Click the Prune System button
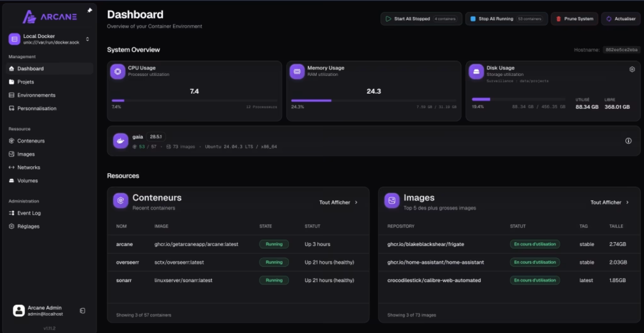The image size is (644, 333). (x=574, y=19)
